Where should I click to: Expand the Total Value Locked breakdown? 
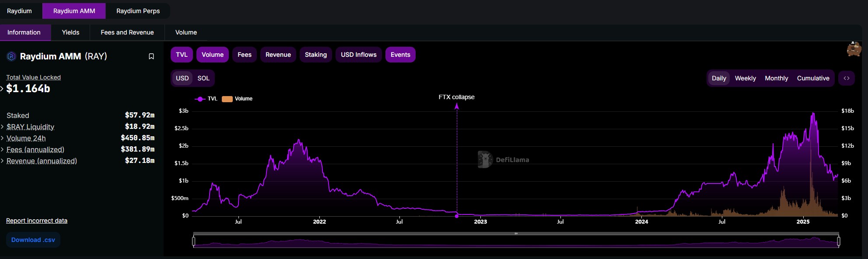click(2, 89)
